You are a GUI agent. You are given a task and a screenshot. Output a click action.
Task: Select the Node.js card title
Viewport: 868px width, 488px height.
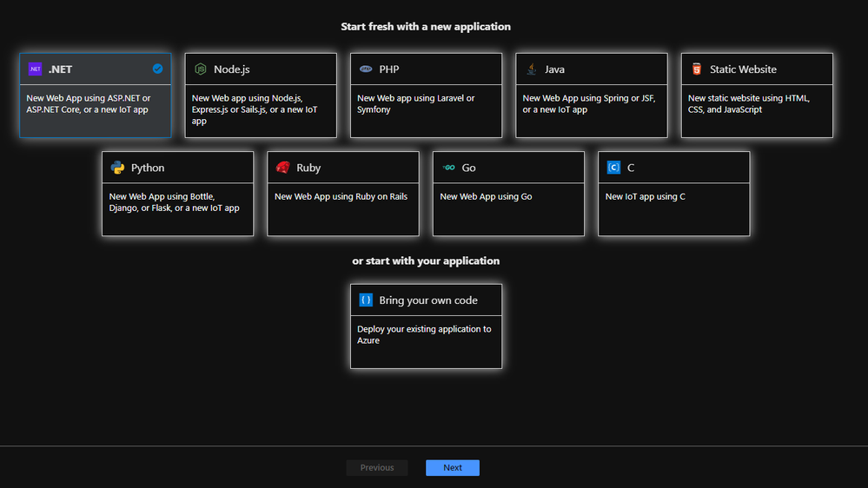(x=231, y=69)
